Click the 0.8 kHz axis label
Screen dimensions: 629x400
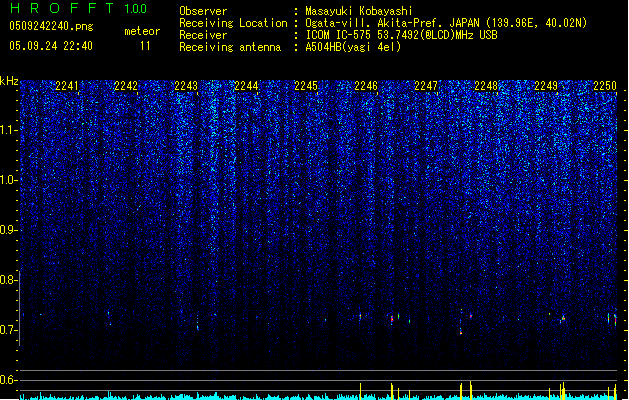point(9,280)
